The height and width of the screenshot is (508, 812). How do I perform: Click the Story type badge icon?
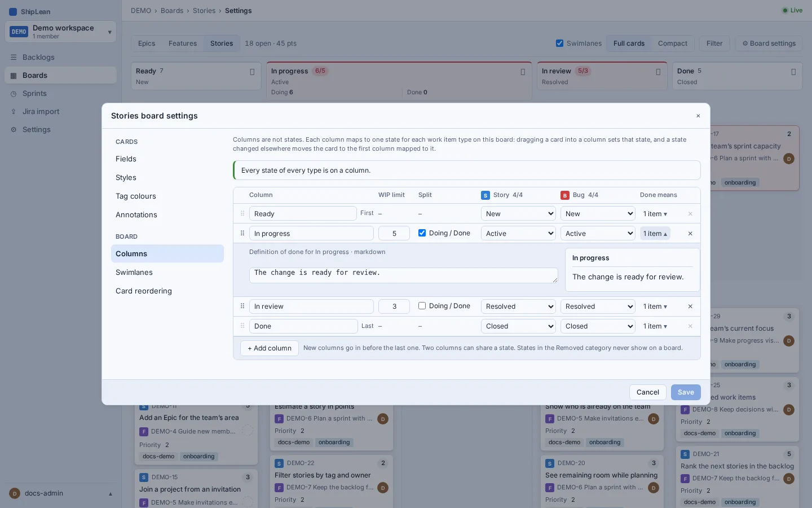(x=486, y=195)
